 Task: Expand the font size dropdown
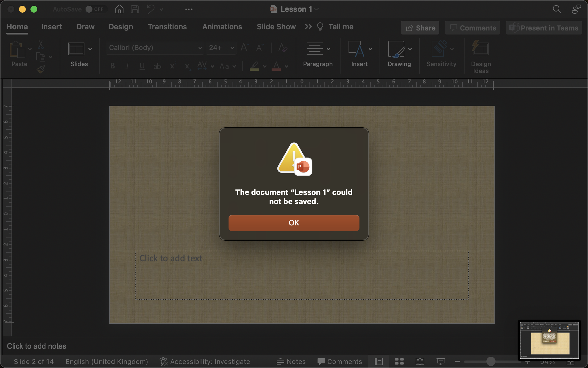[232, 48]
